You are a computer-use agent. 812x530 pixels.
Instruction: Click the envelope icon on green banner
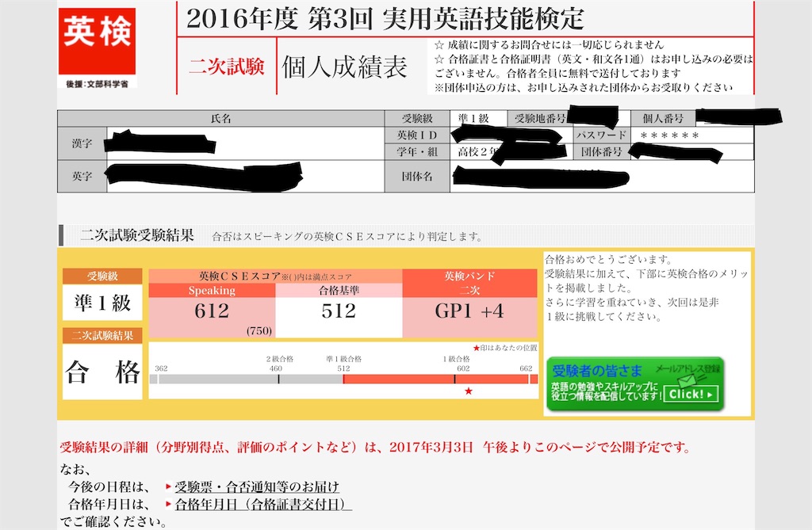tap(689, 379)
